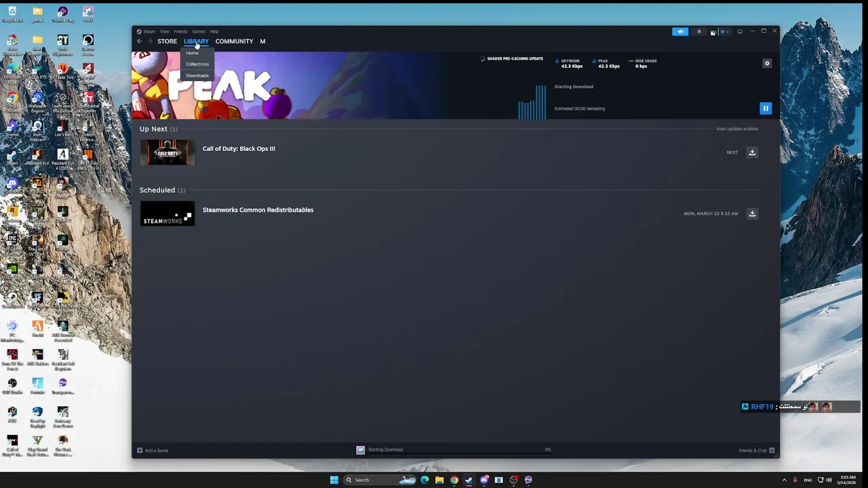This screenshot has height=488, width=868.
Task: Open OBS Studio desktop shortcut
Action: [x=12, y=386]
